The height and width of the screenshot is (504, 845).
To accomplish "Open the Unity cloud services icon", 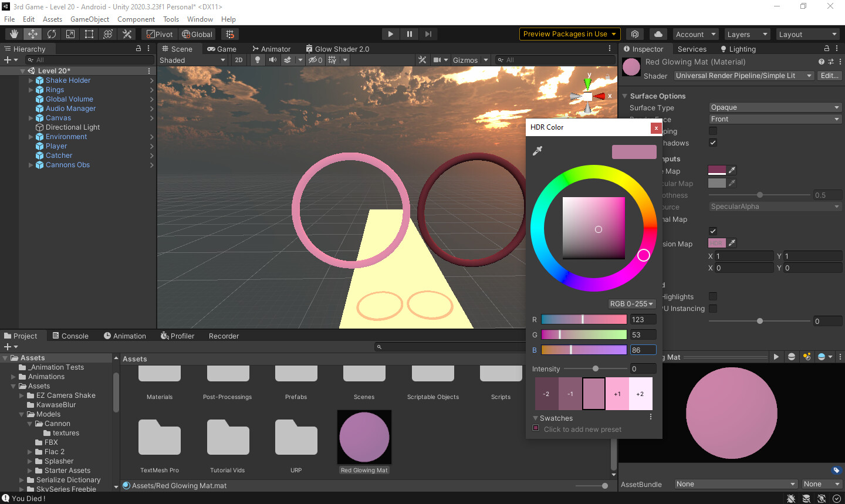I will (x=657, y=33).
